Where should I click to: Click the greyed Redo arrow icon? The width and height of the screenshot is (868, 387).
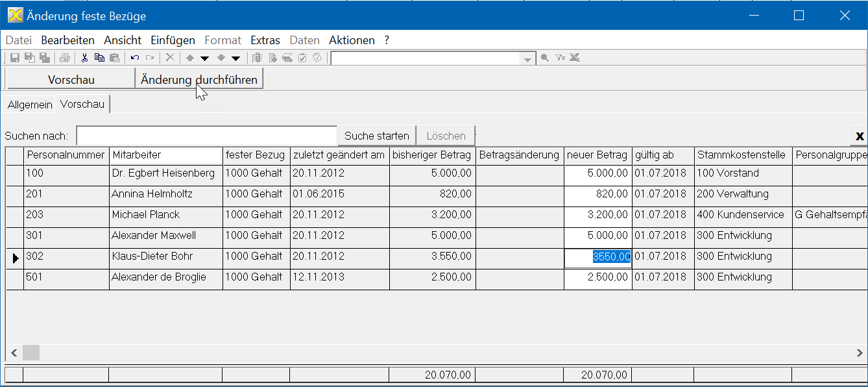(150, 58)
